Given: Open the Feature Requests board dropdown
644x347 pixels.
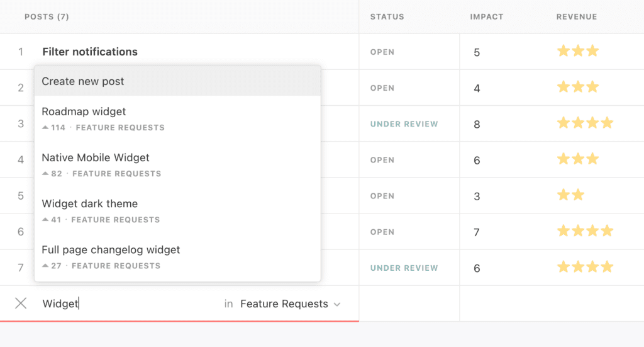Looking at the screenshot, I should (290, 304).
